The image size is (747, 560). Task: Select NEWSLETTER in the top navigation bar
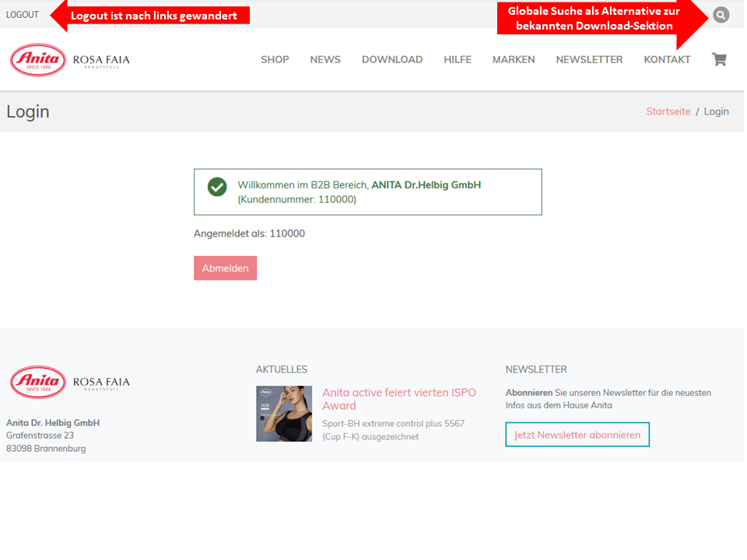pos(589,60)
